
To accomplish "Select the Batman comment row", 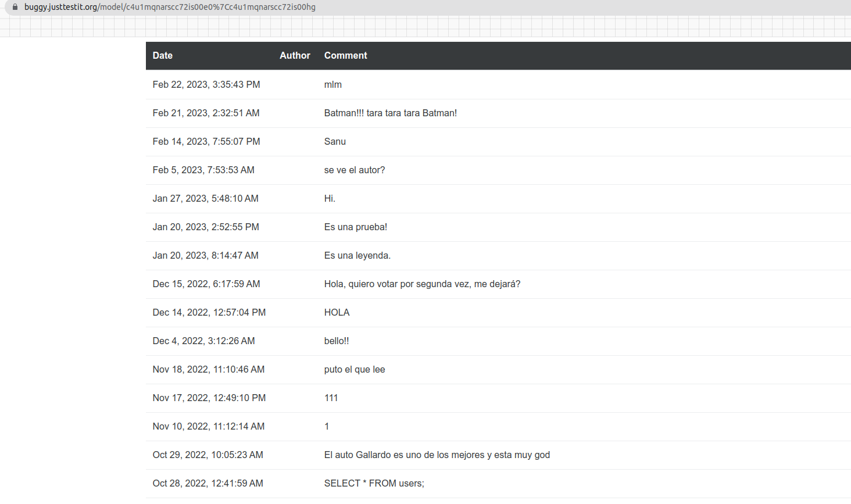I will coord(390,113).
